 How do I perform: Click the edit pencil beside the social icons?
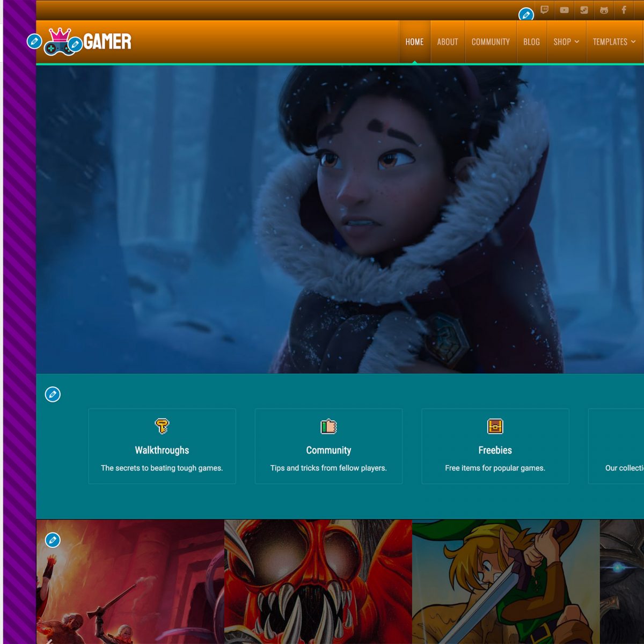tap(526, 14)
